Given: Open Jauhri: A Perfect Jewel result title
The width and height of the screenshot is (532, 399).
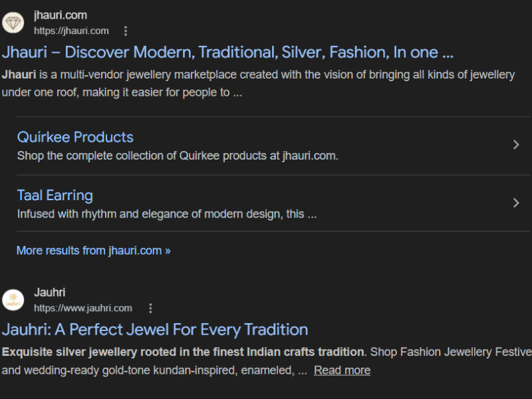Looking at the screenshot, I should pyautogui.click(x=155, y=330).
